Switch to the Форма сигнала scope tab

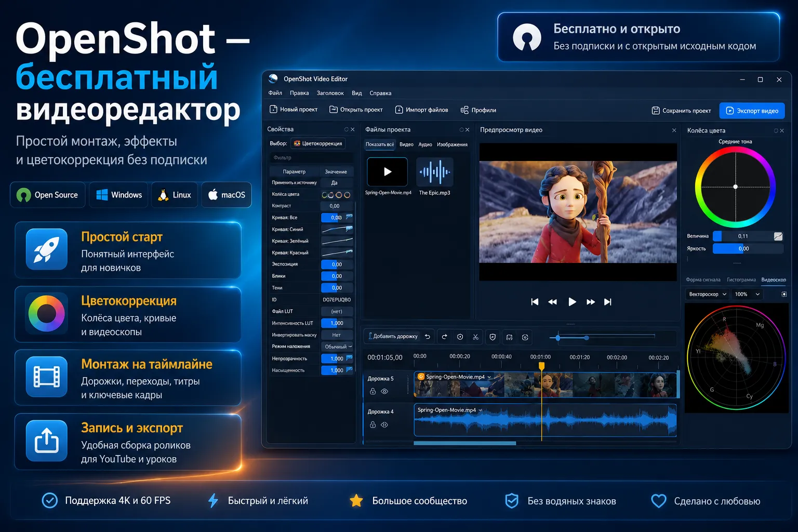(x=703, y=280)
